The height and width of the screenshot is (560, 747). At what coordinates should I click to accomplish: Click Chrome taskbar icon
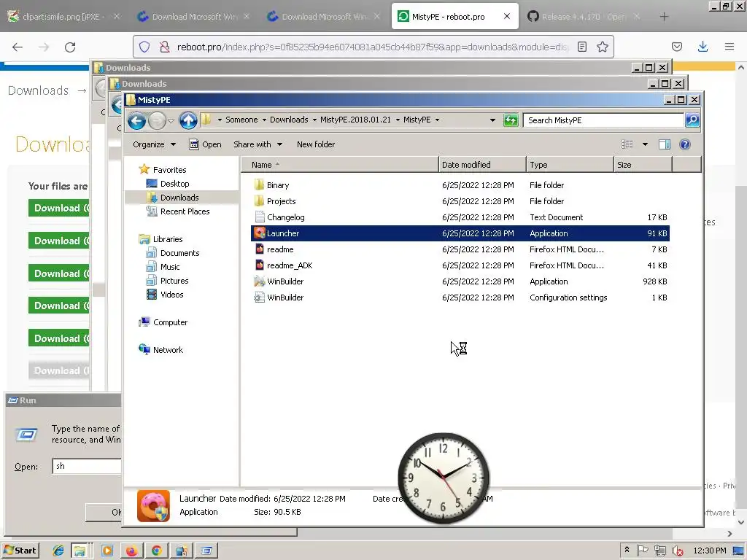coord(156,551)
